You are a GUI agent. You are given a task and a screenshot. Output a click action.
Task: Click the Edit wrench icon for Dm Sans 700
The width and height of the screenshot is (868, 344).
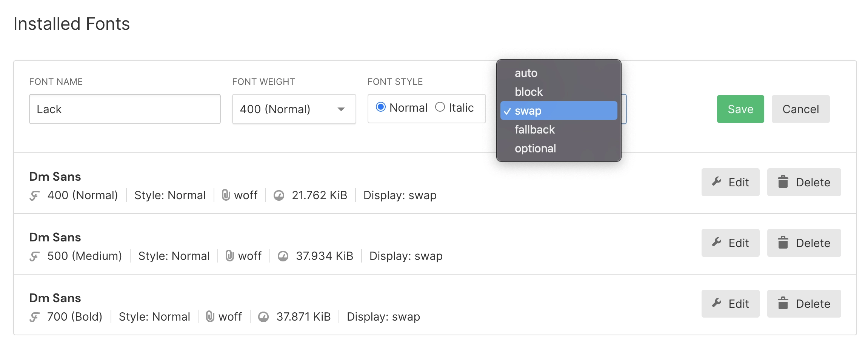coord(717,304)
